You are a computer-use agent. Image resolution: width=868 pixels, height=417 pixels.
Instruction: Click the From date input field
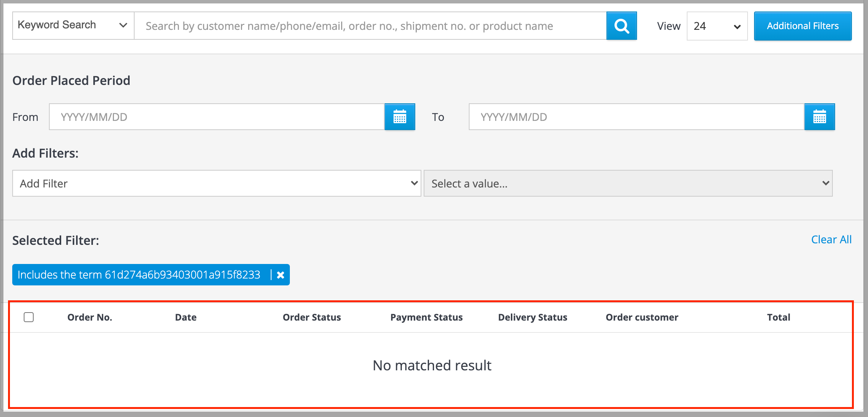click(216, 117)
